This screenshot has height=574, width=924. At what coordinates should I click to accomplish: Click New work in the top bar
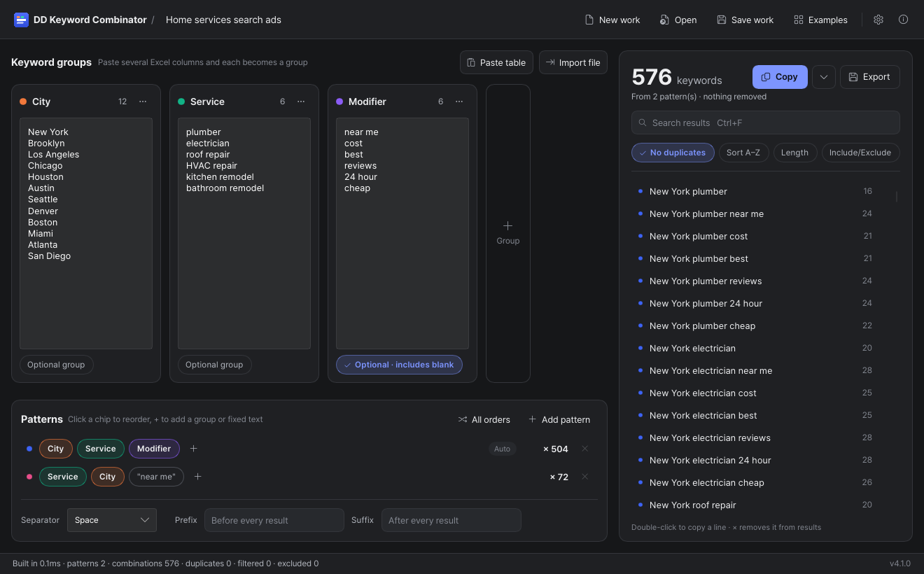tap(612, 20)
